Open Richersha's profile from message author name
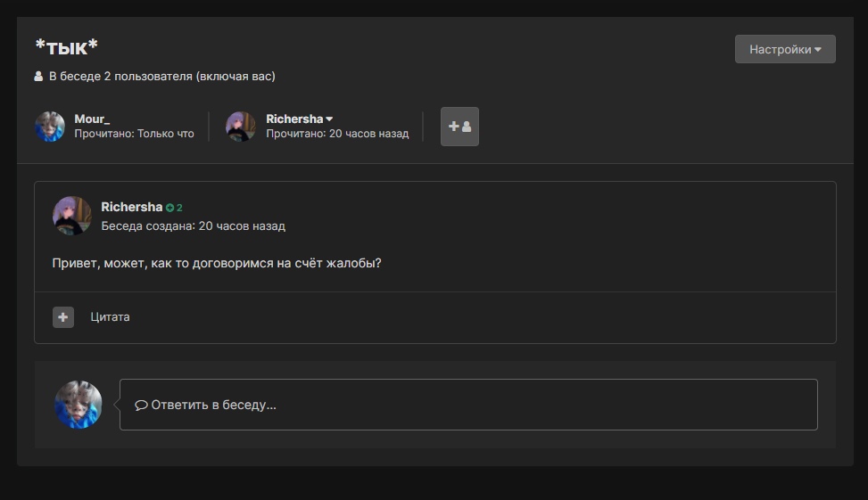The image size is (868, 500). click(131, 207)
